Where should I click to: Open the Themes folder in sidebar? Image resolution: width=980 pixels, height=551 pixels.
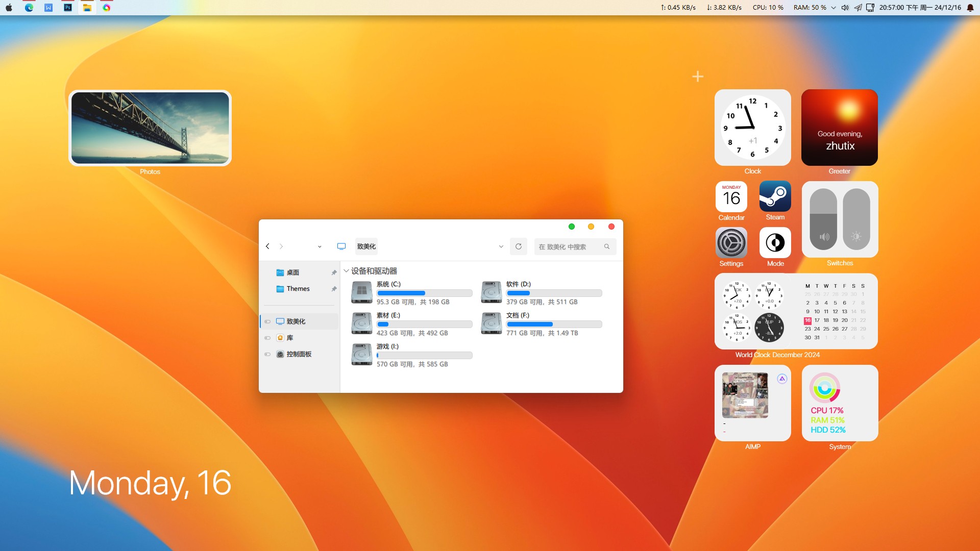(298, 289)
